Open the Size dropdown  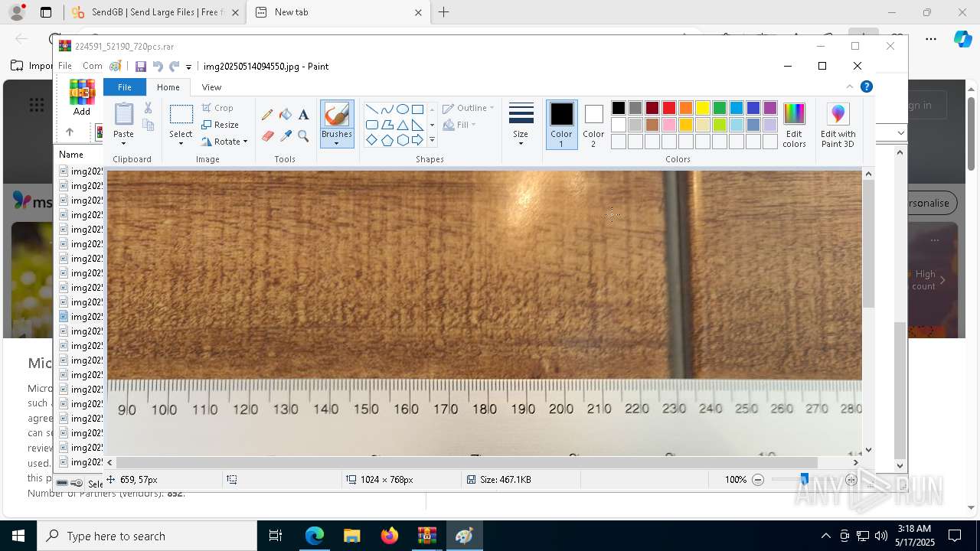(x=521, y=125)
